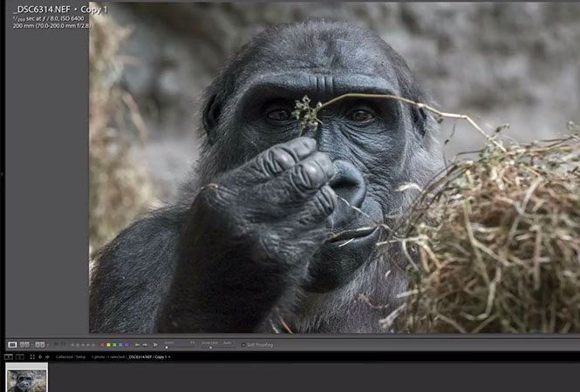This screenshot has width=580, height=392.
Task: Flag the photo as rejected
Action: click(64, 345)
